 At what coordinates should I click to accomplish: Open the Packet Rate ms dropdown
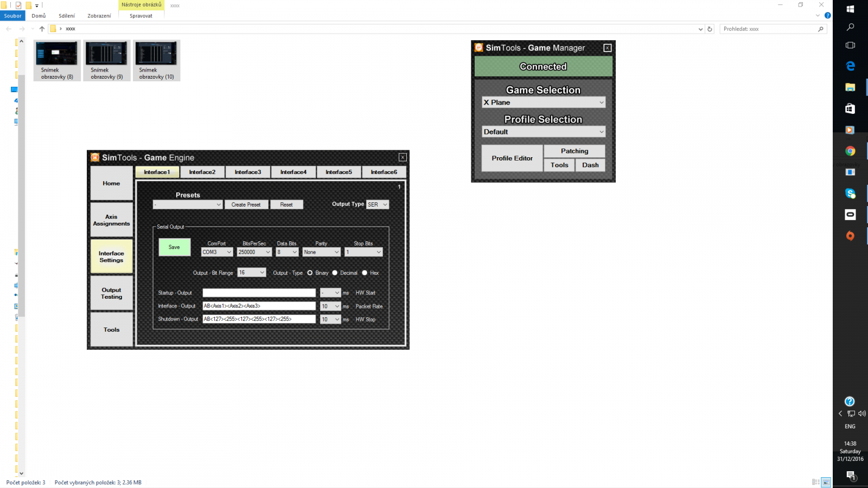(x=330, y=306)
